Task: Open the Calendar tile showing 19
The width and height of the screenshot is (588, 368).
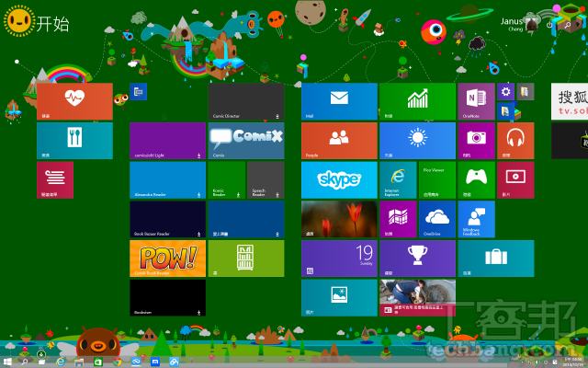Action: 339,259
